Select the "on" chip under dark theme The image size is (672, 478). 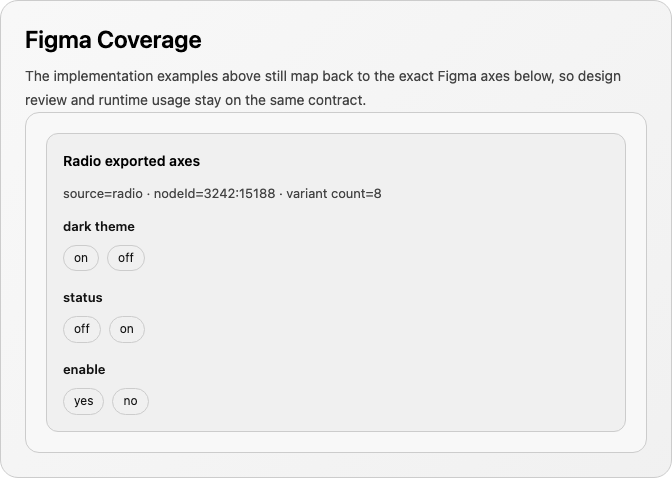click(81, 258)
